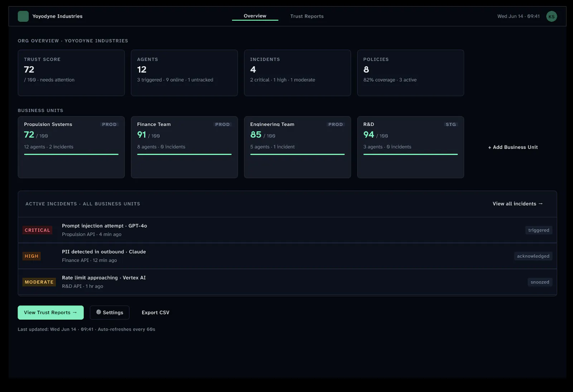Click Propulsion Systems score progress bar
Screen dimensions: 573x392
pos(71,154)
